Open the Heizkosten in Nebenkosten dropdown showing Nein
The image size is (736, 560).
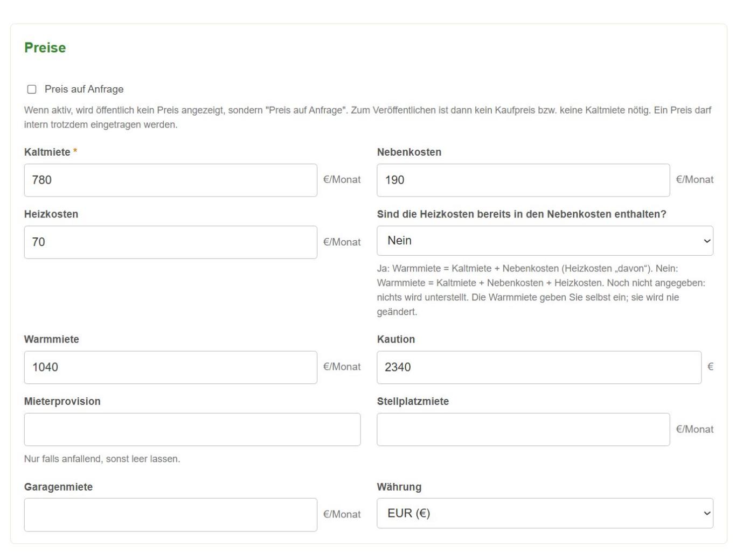click(545, 241)
